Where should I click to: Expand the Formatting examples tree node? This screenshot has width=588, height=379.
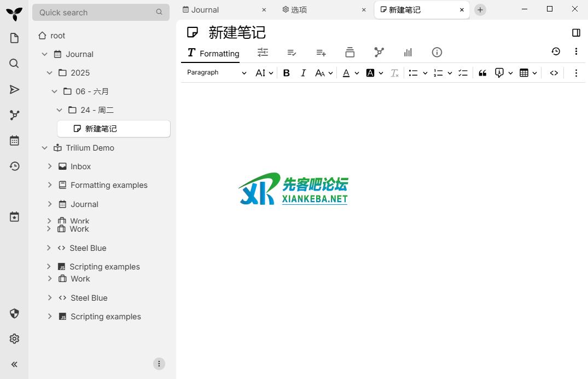tap(50, 185)
